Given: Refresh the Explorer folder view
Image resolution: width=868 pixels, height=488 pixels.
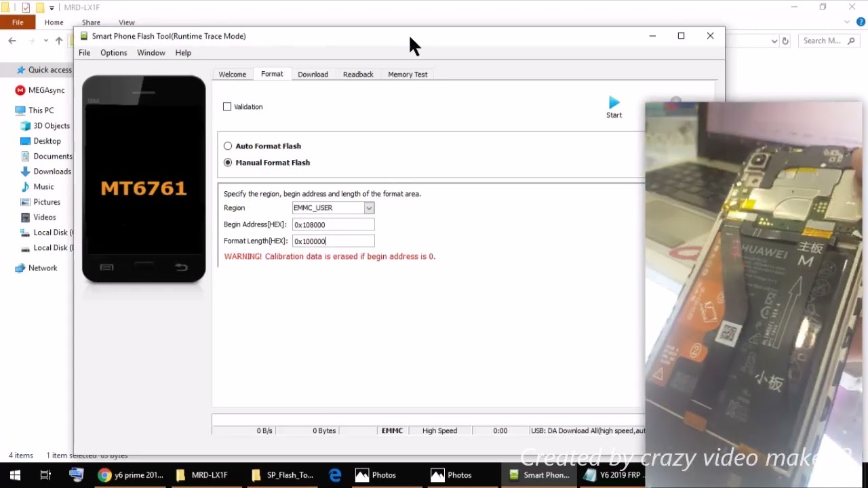Looking at the screenshot, I should click(x=785, y=41).
